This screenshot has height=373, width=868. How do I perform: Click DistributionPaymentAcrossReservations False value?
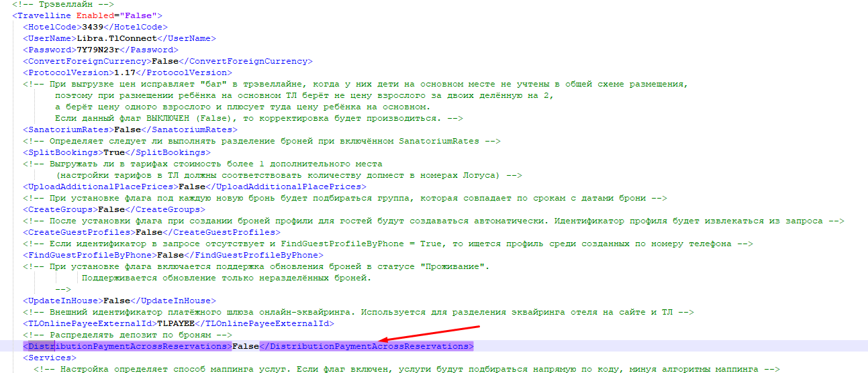(246, 346)
